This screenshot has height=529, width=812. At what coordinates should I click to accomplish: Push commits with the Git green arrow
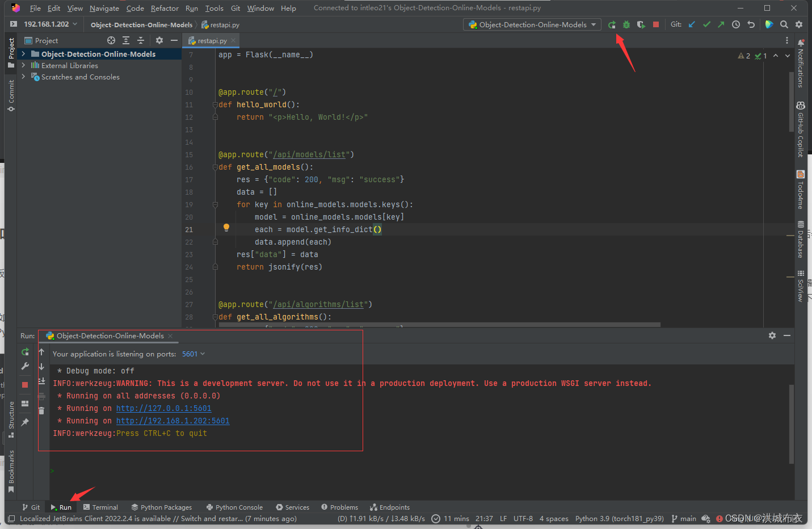pyautogui.click(x=721, y=24)
